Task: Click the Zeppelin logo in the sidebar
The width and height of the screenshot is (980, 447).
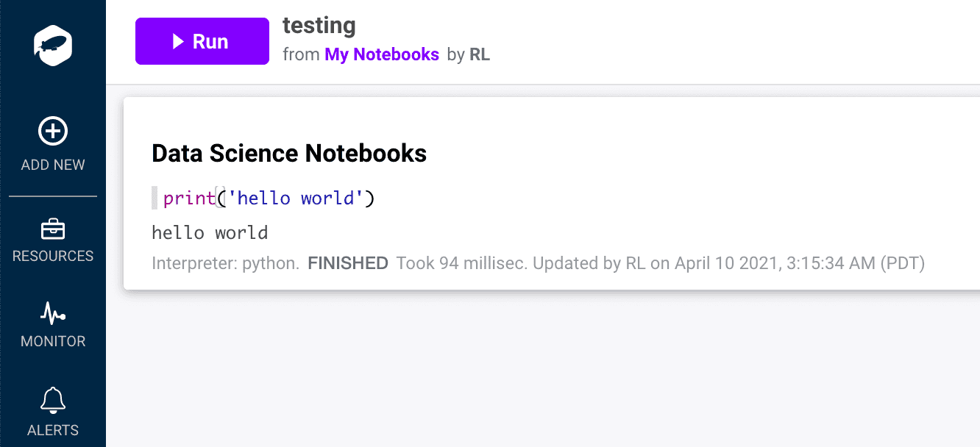Action: pos(52,45)
